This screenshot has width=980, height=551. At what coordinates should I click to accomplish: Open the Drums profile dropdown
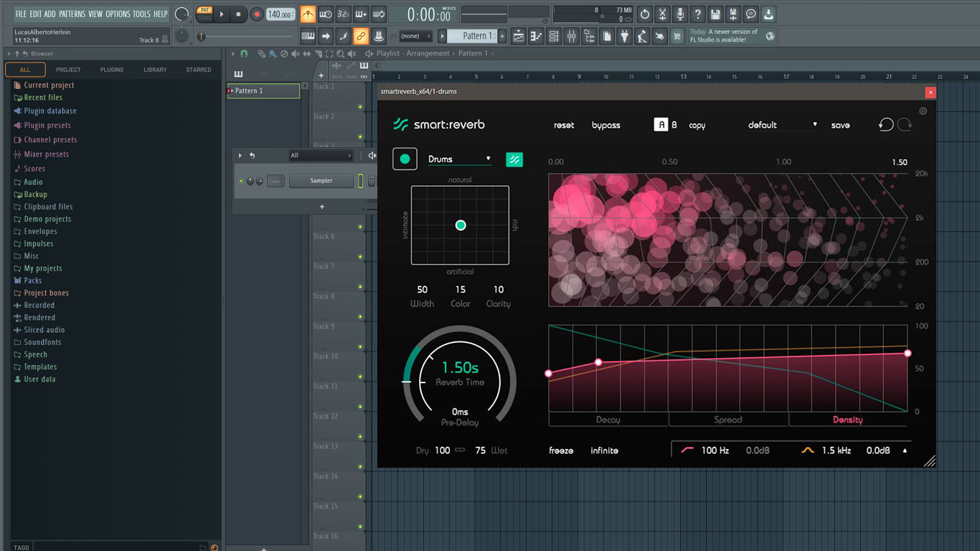(x=459, y=159)
